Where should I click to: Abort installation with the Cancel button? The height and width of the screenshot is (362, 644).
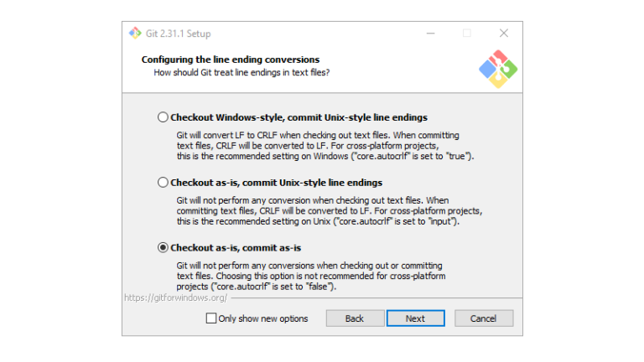coord(483,318)
